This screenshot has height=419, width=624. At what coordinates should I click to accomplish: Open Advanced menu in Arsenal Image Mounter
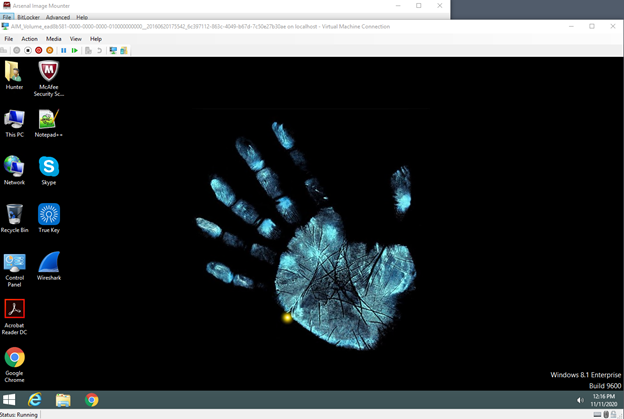pos(58,17)
